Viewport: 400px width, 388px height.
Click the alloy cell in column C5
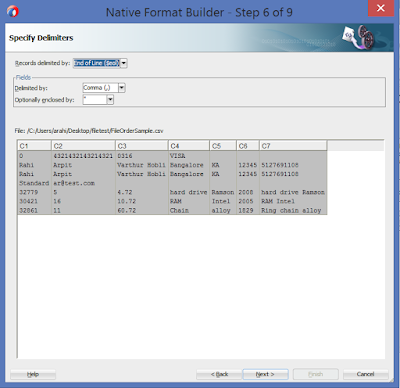click(x=223, y=211)
